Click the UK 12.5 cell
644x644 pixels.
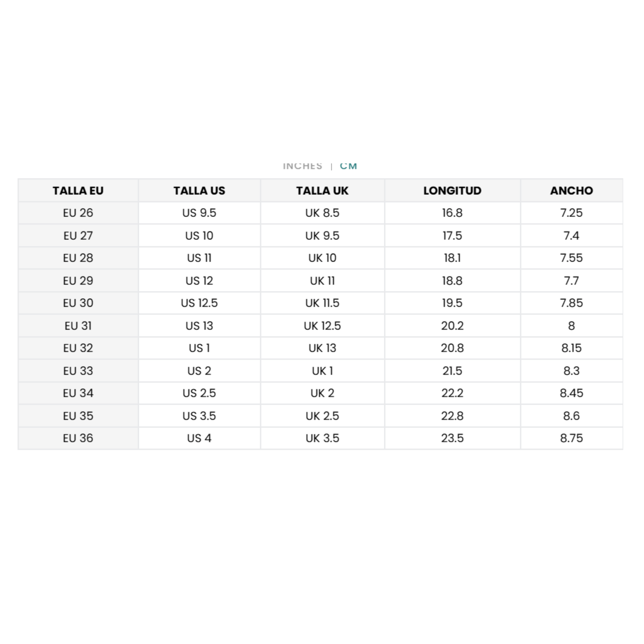[x=322, y=326]
